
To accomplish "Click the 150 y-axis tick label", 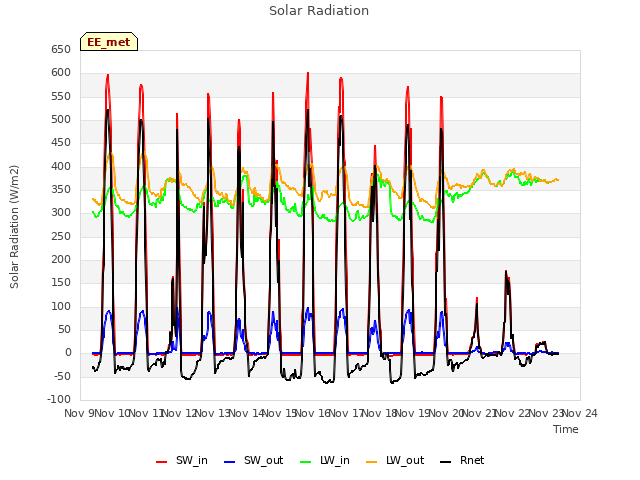I will (x=61, y=282).
